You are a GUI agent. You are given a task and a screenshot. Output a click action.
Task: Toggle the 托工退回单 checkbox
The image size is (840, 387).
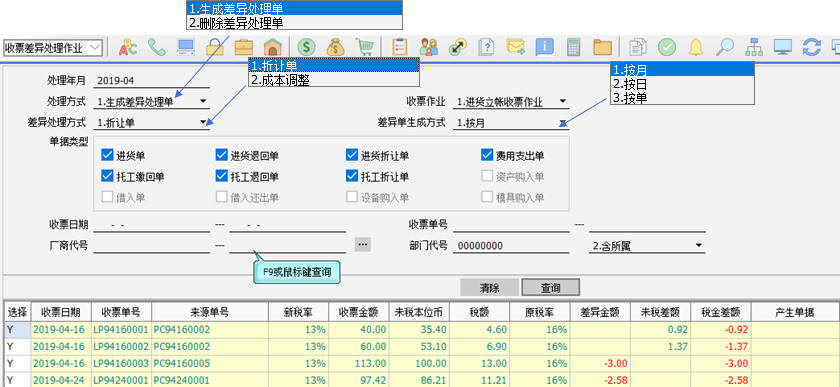[221, 176]
